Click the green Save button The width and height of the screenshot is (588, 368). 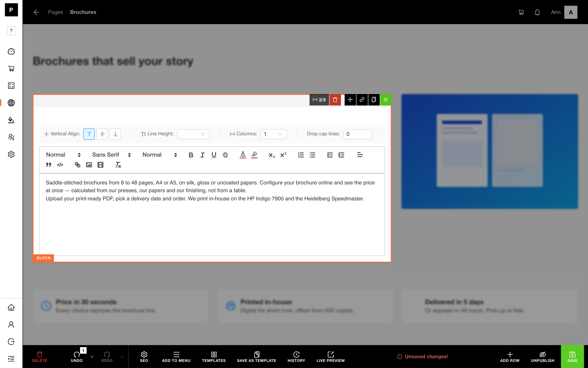pos(572,357)
